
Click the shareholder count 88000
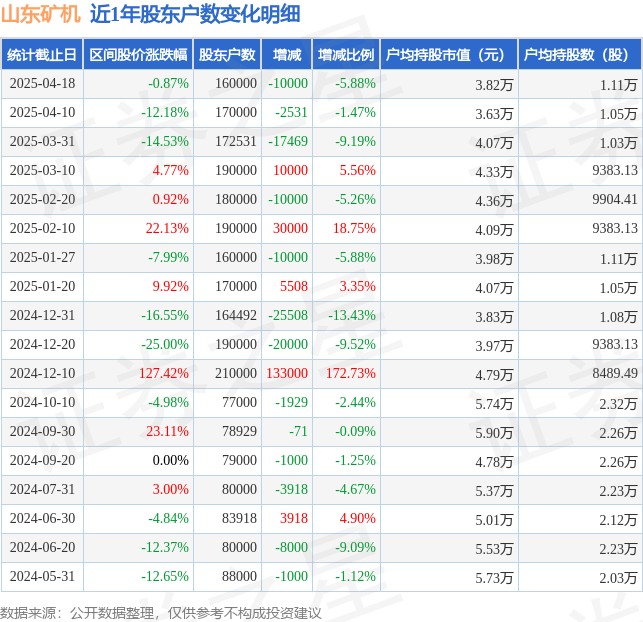click(239, 576)
